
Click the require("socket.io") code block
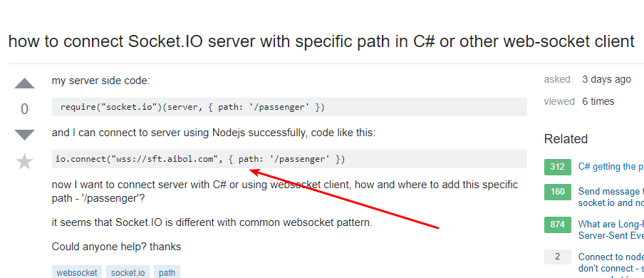click(x=289, y=107)
